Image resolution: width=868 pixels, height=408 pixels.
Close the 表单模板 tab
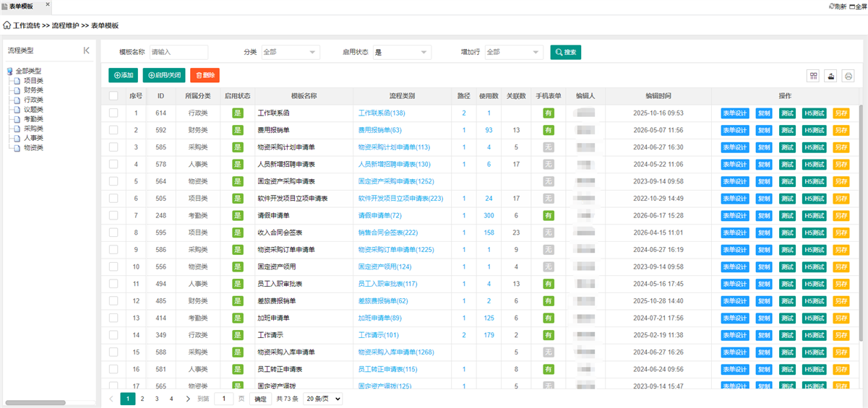48,4
